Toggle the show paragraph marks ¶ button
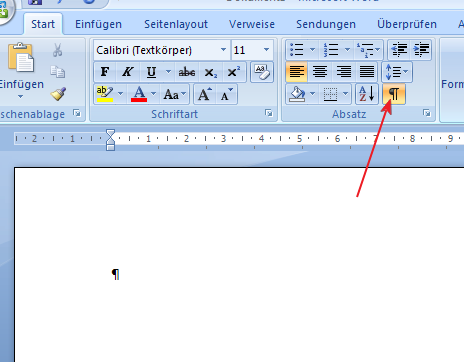Viewport: 464px width, 362px height. pos(394,94)
